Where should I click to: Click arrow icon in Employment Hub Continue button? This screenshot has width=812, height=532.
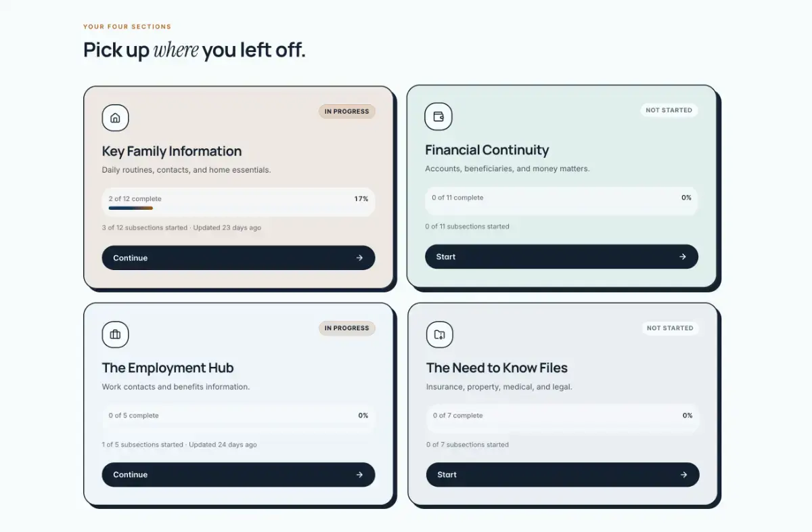[359, 474]
